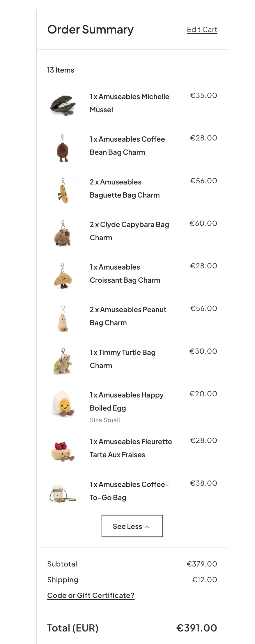Viewport: 255px width, 644px height.
Task: Click the Amuseables Coffee-To-Go Bag name
Action: point(129,491)
